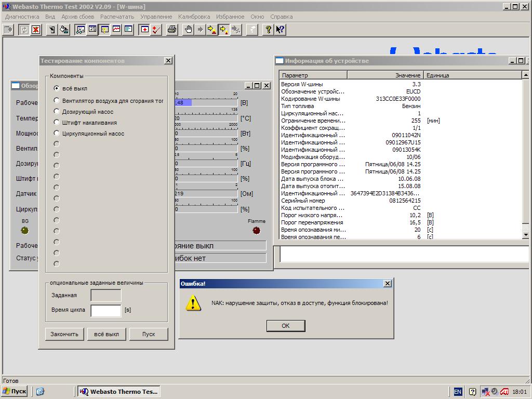The height and width of the screenshot is (399, 532).
Task: Click the Пуск button in component test
Action: [149, 334]
